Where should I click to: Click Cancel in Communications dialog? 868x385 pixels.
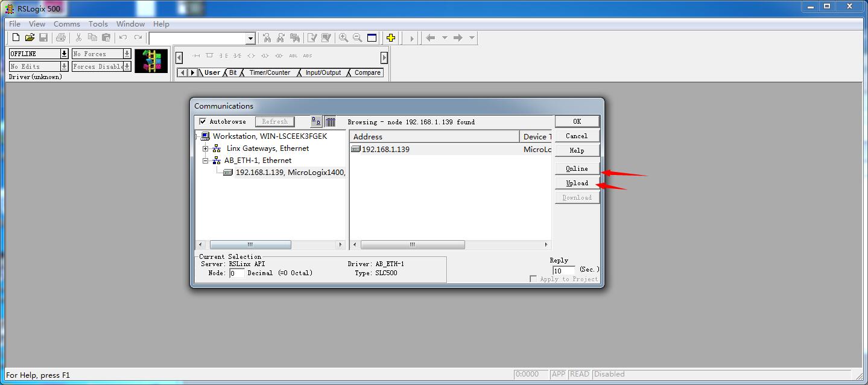[x=577, y=136]
